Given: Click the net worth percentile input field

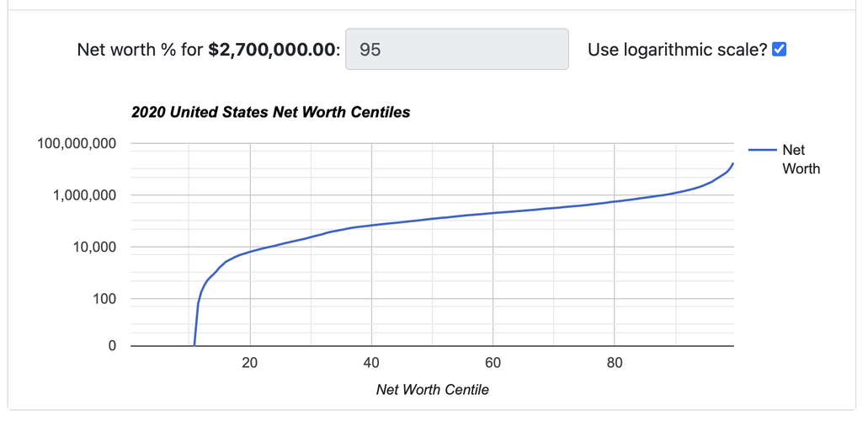Looking at the screenshot, I should tap(456, 50).
